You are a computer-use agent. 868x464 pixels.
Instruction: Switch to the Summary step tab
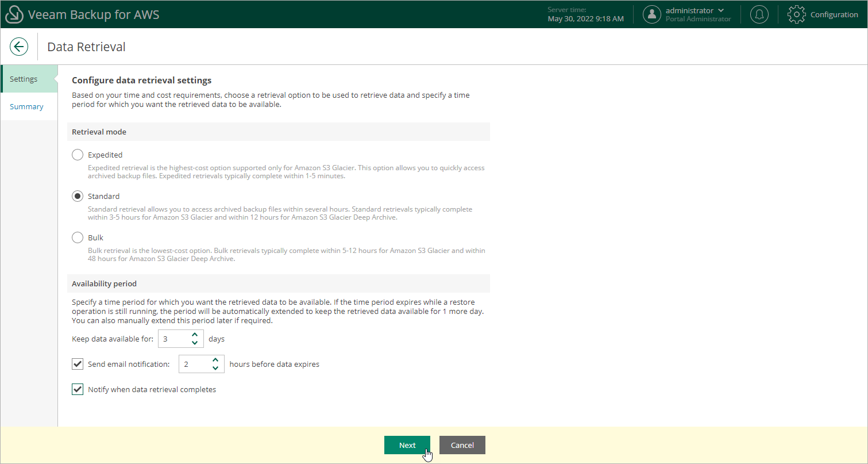coord(29,106)
